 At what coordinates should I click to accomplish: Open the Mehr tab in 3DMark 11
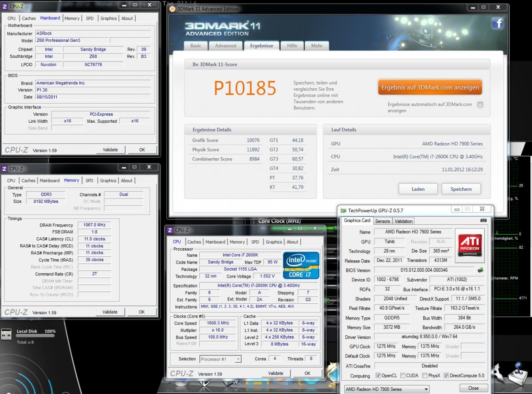coord(317,45)
